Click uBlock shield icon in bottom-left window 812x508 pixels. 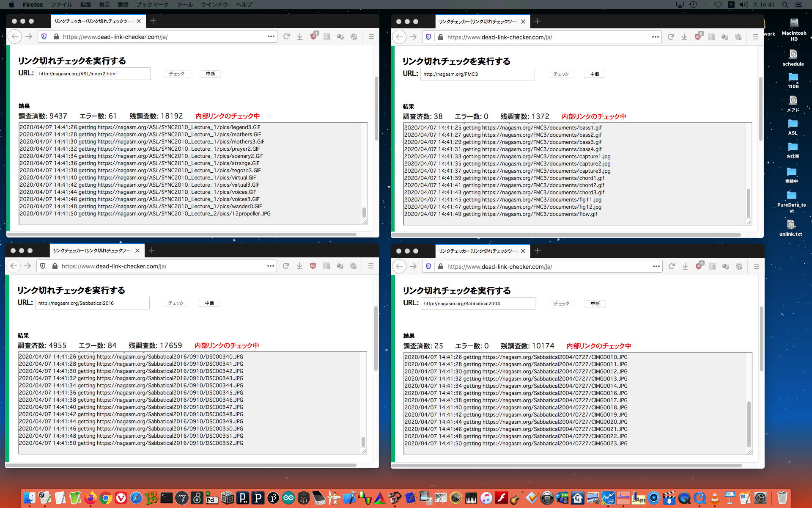[x=313, y=266]
